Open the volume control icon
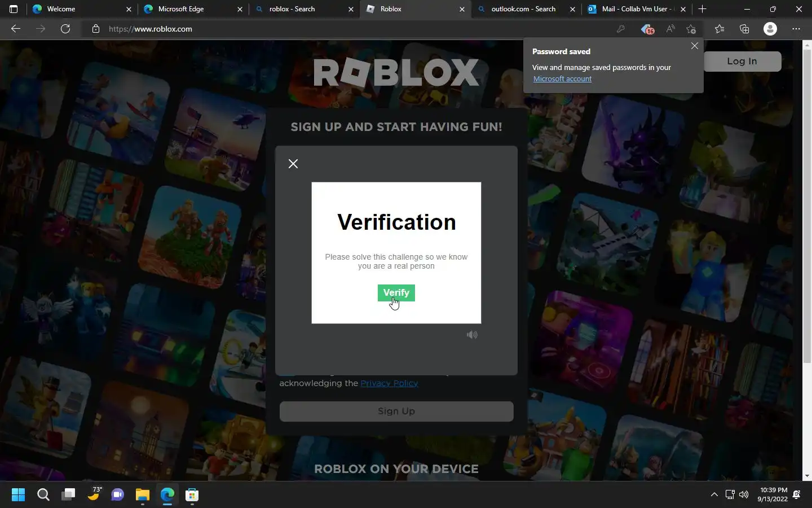812x508 pixels. pyautogui.click(x=744, y=495)
